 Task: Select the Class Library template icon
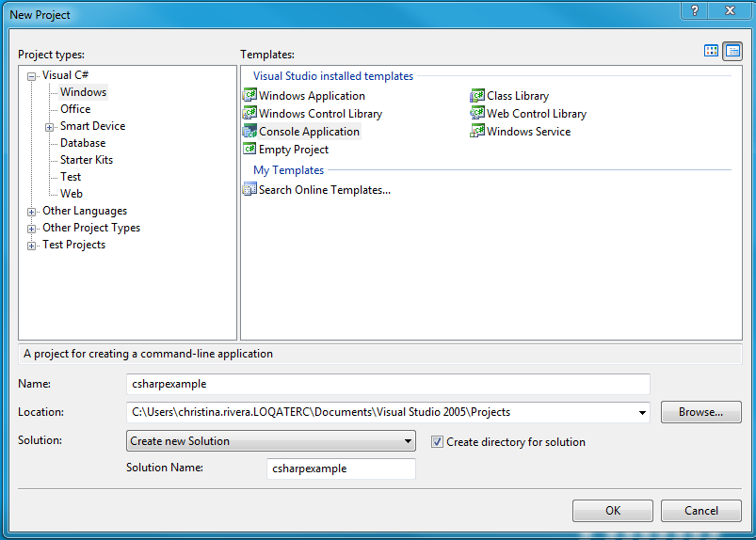click(x=477, y=95)
